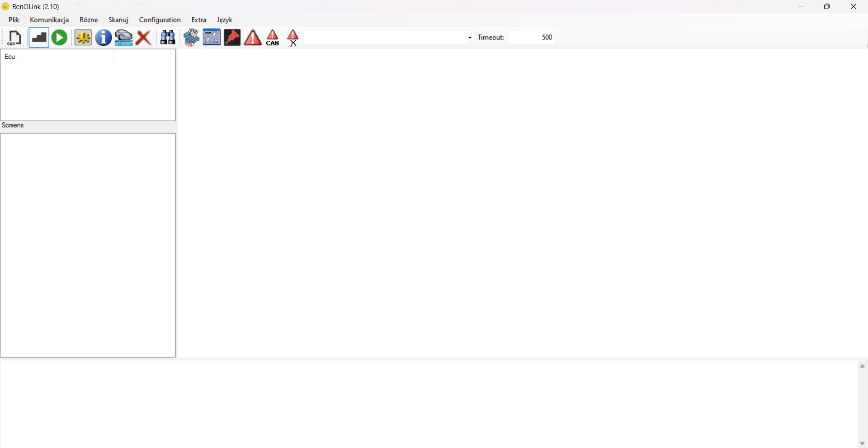Screen dimensions: 868x448
Task: Click the car icon in toolbar
Action: [x=124, y=38]
